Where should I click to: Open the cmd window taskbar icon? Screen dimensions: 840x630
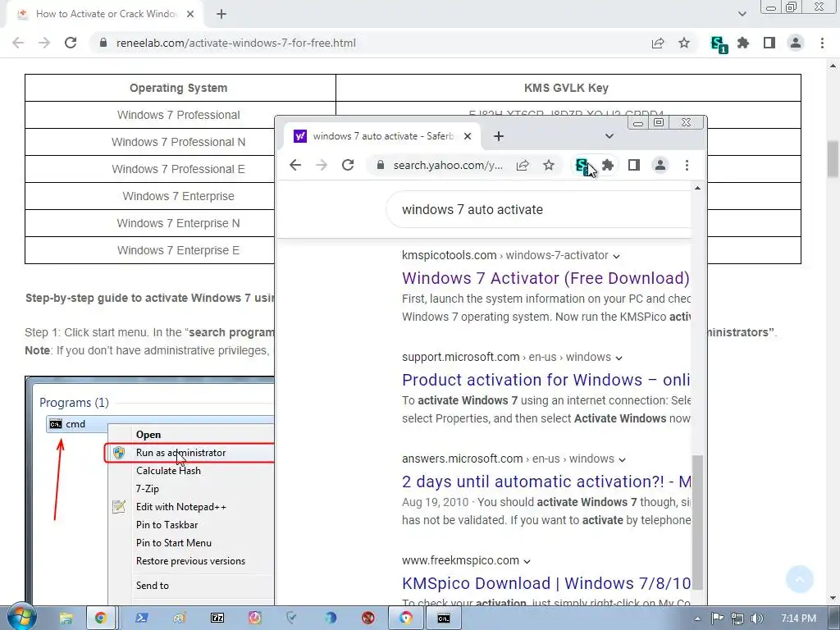click(444, 619)
